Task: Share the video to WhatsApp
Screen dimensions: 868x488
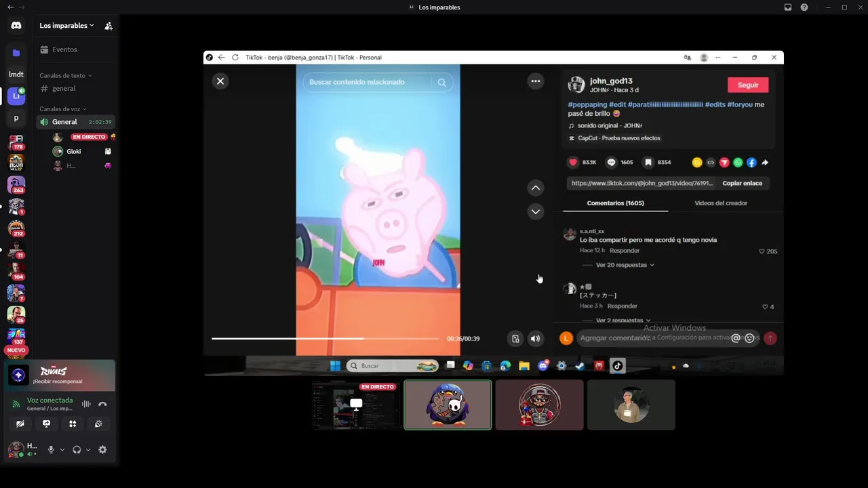Action: 738,163
